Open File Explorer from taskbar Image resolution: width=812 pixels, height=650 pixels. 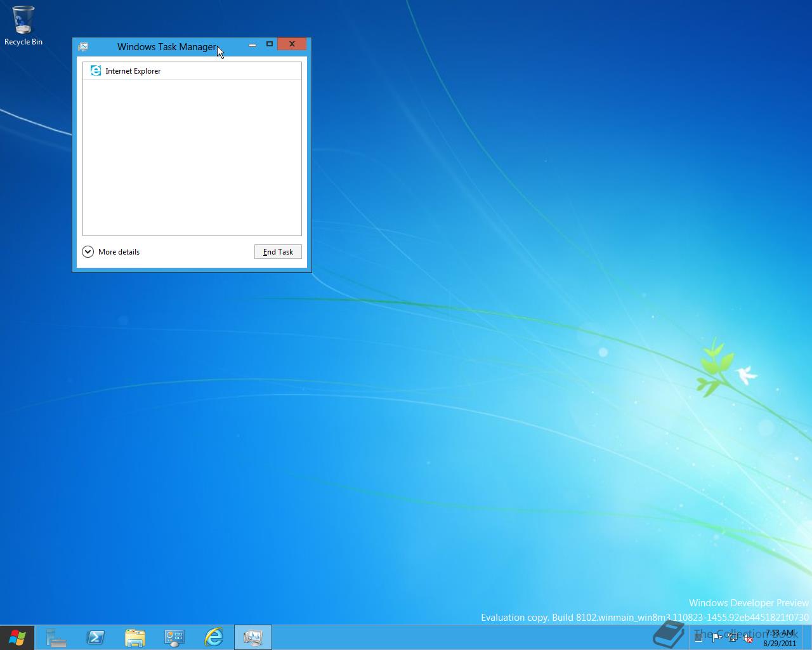click(135, 637)
